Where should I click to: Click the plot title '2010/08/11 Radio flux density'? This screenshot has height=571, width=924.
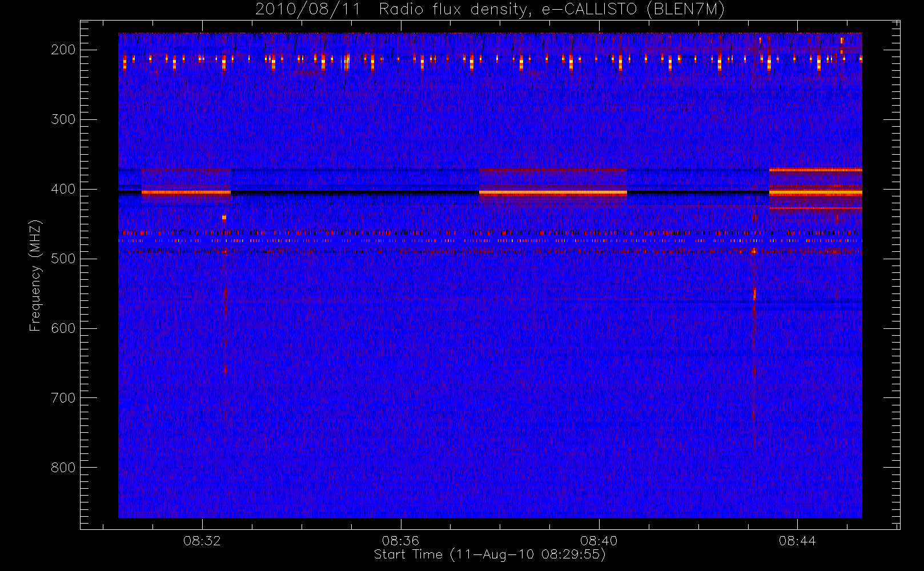pos(490,10)
